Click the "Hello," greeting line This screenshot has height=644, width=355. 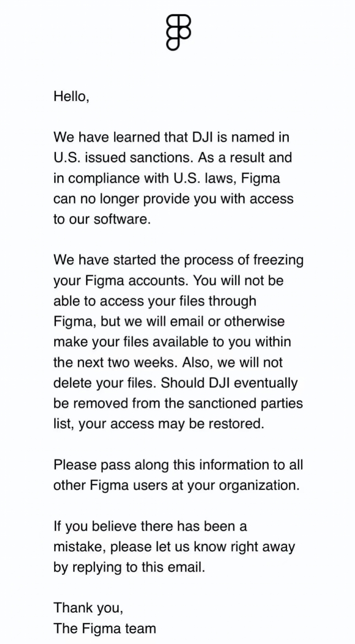click(x=71, y=96)
